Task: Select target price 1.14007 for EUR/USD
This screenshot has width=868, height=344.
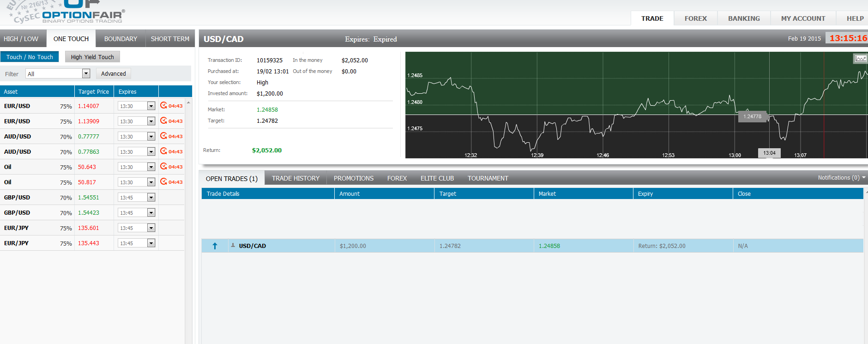Action: (89, 106)
